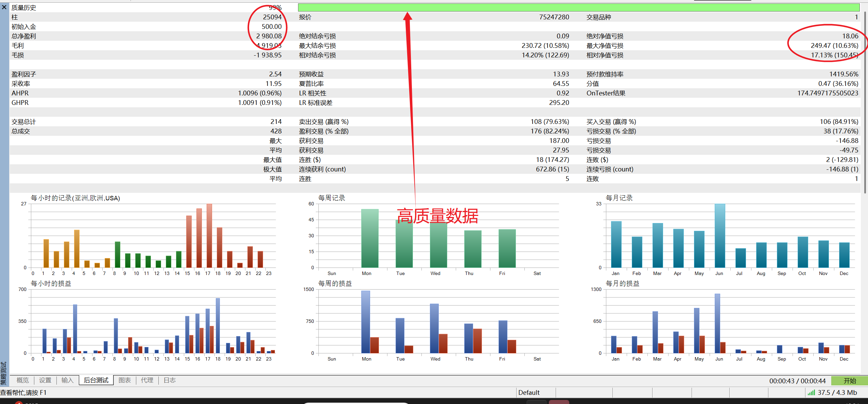Click the 报价 value 75247280
Image resolution: width=868 pixels, height=404 pixels.
pyautogui.click(x=554, y=17)
